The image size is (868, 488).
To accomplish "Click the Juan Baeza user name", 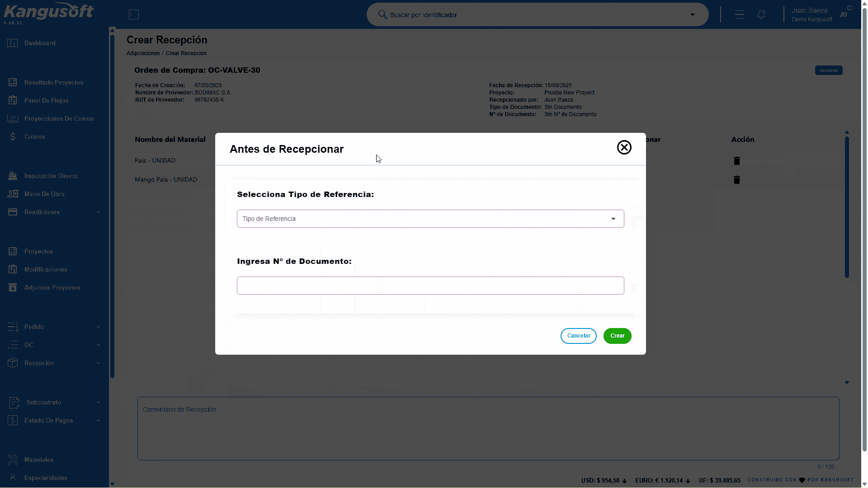I will tap(810, 10).
